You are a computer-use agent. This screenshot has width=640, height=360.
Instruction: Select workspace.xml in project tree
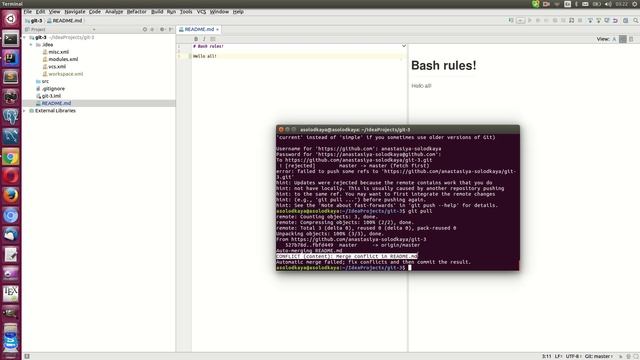(x=63, y=74)
